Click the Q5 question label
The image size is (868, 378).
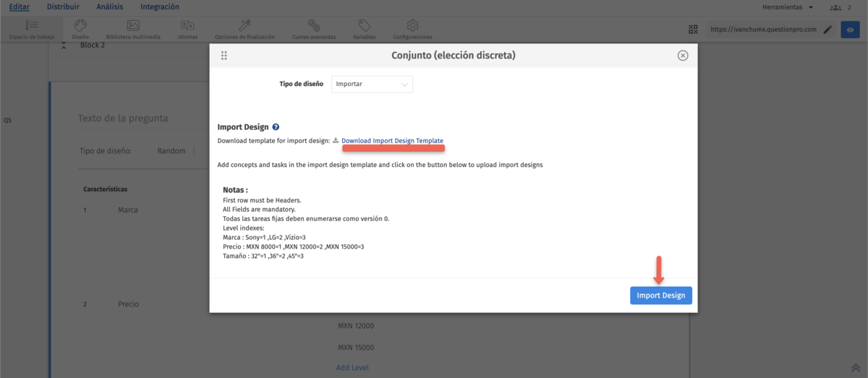7,121
